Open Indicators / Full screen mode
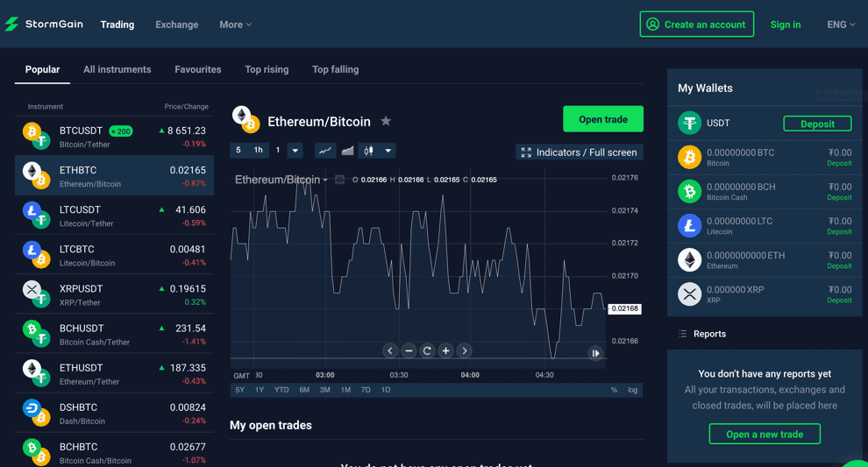The width and height of the screenshot is (868, 467). click(x=580, y=152)
